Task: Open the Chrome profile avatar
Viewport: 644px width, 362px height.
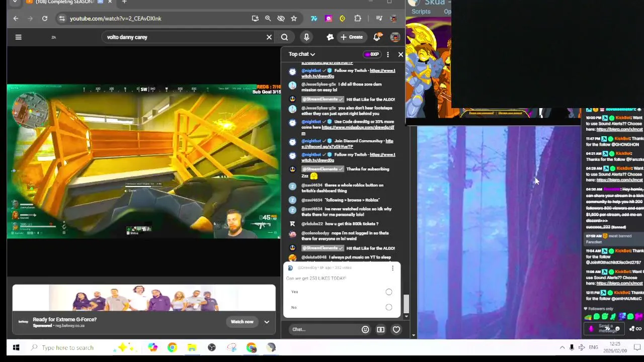Action: click(394, 19)
